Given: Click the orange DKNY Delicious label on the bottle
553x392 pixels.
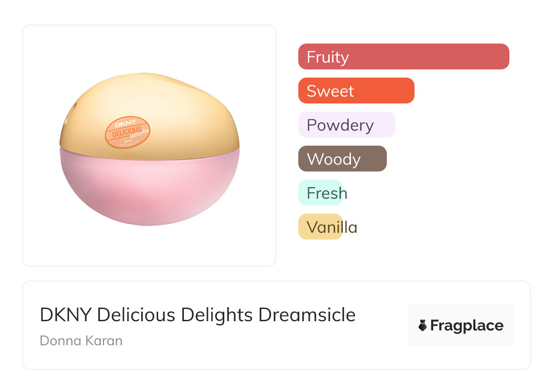Looking at the screenshot, I should coord(127,132).
